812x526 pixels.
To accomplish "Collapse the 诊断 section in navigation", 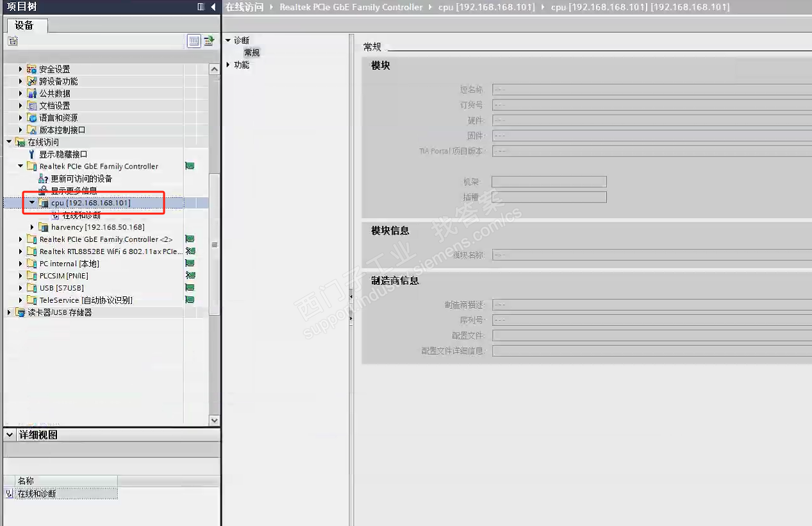I will coord(228,40).
